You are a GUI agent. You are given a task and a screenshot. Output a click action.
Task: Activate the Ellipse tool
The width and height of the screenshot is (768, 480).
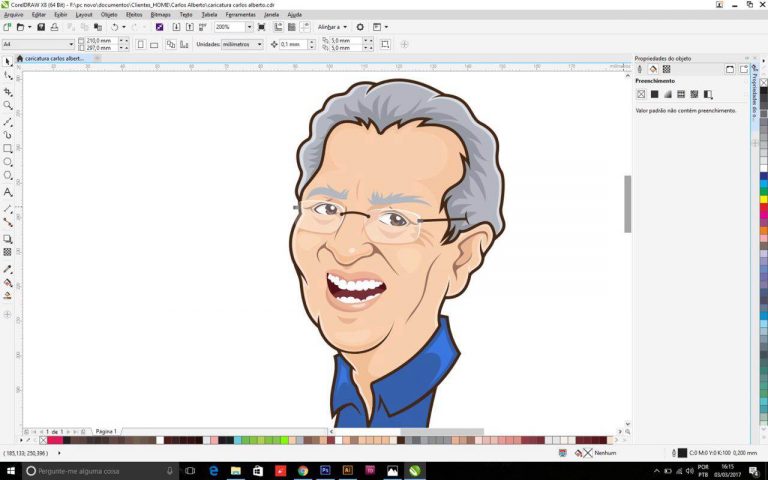[x=8, y=162]
